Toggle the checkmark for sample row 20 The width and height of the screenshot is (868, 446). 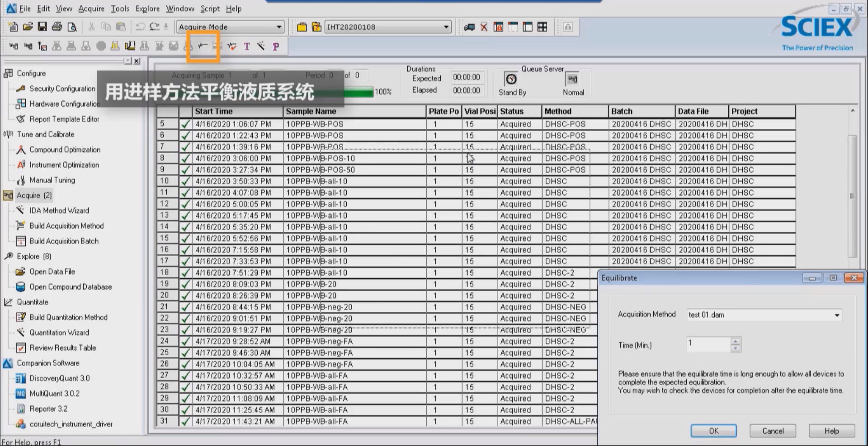pyautogui.click(x=185, y=296)
